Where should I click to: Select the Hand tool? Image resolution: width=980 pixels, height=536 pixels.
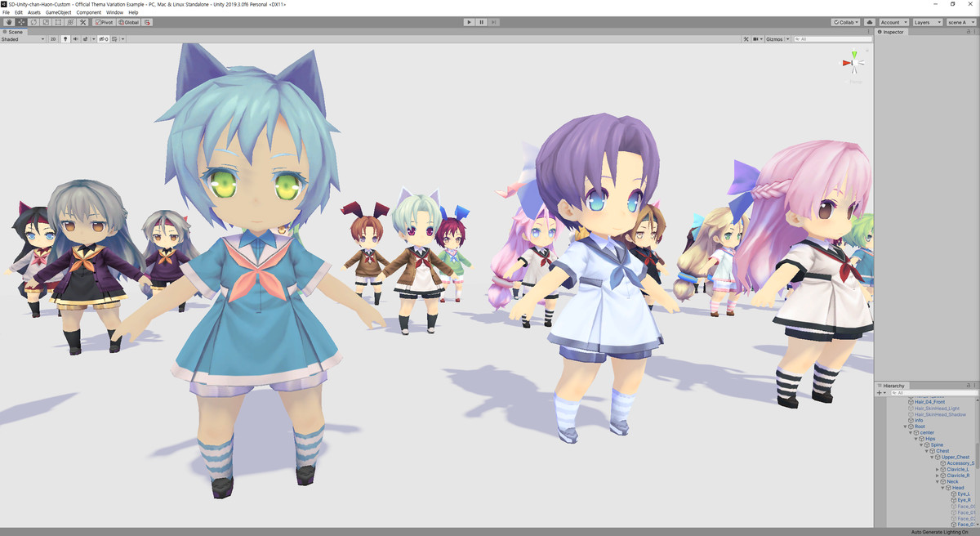click(x=9, y=22)
